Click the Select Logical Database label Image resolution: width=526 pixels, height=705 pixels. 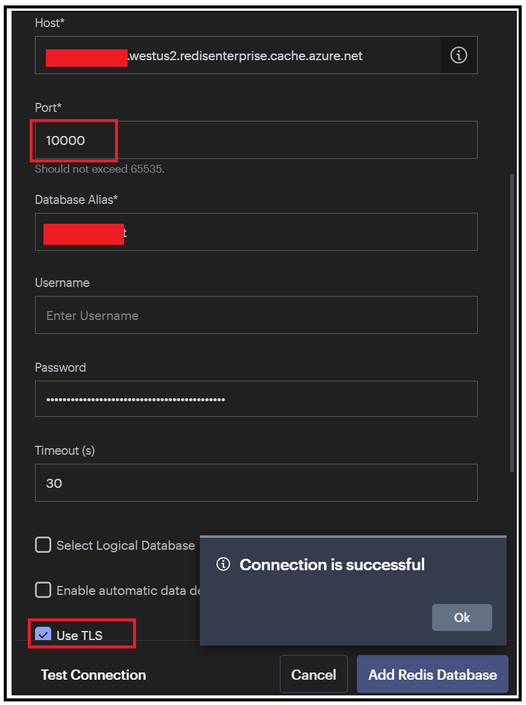(x=125, y=545)
